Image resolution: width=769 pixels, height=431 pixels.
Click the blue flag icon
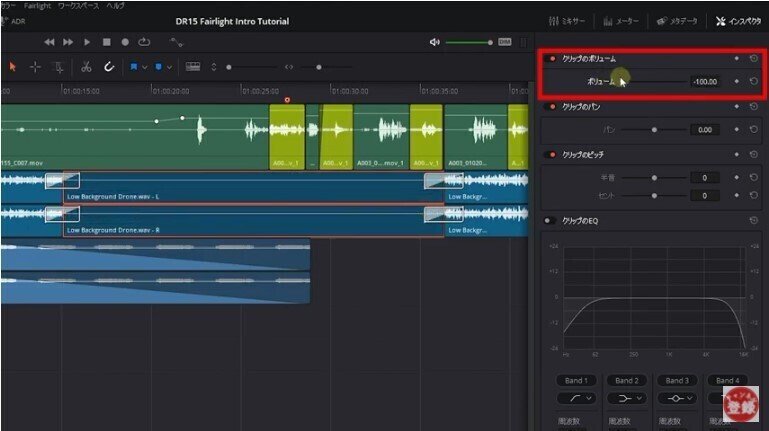pos(133,67)
